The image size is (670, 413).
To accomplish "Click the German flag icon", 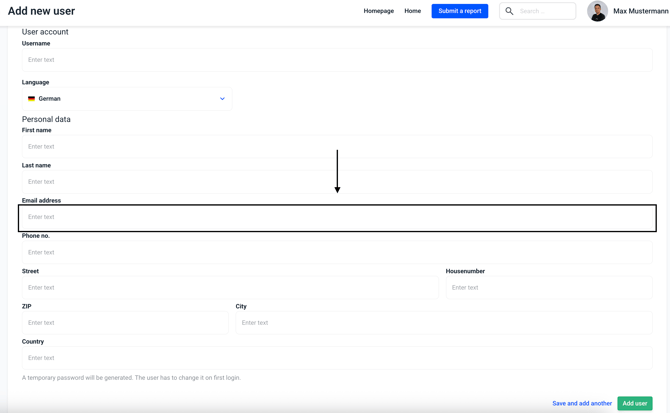I will [x=31, y=99].
